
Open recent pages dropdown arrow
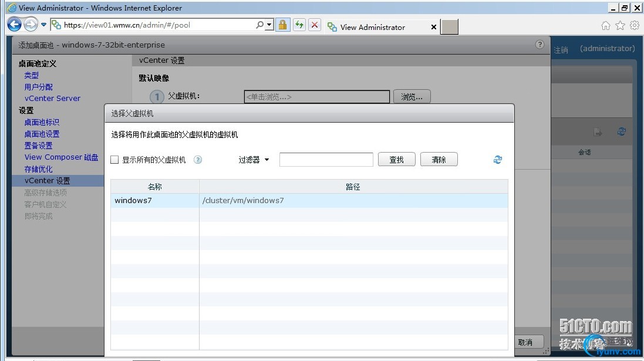pyautogui.click(x=43, y=25)
